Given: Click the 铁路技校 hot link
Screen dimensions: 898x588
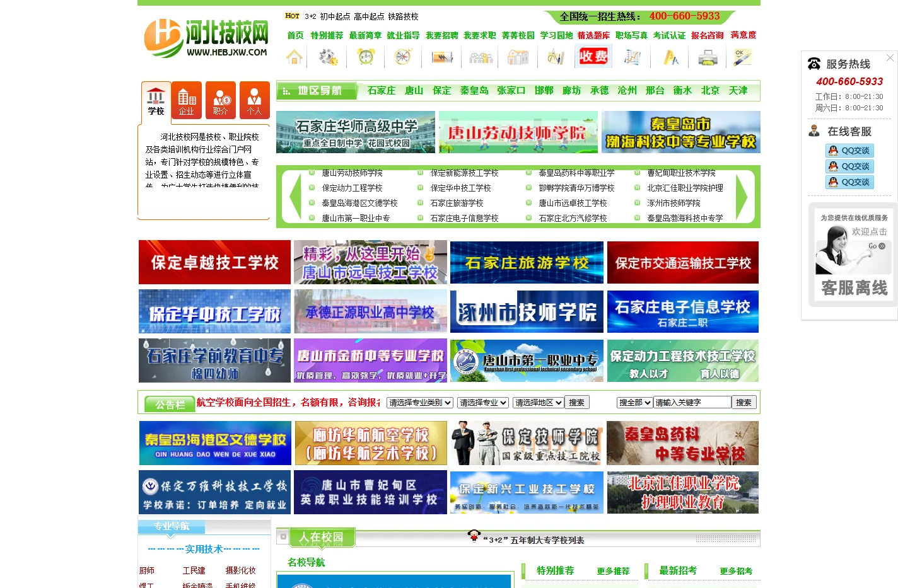Looking at the screenshot, I should 403,16.
